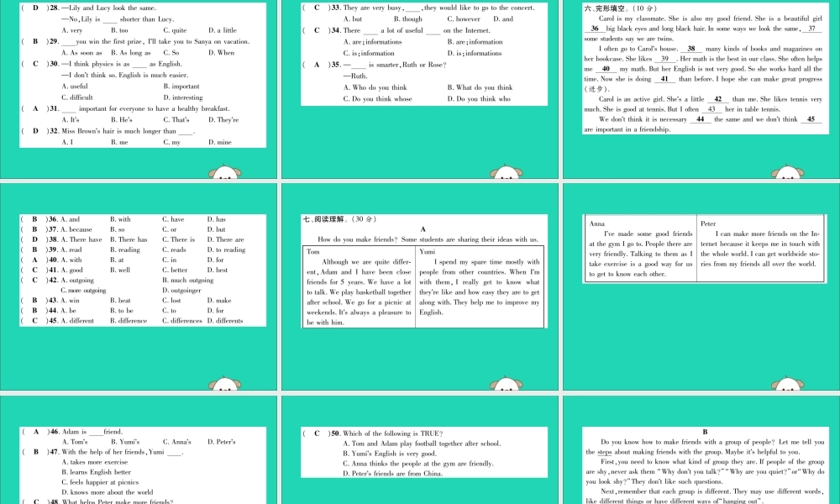Select option 'A. It's' under question 31
Viewport: 840px width, 504px height.
click(71, 120)
